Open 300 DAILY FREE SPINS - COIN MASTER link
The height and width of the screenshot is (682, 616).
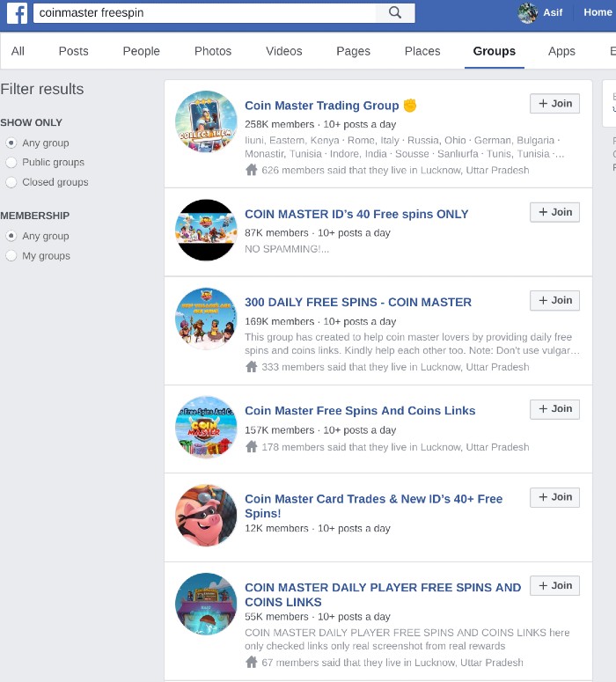click(358, 302)
